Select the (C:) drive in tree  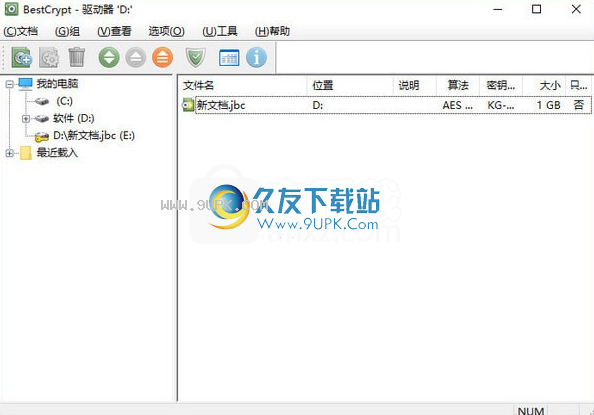(64, 101)
